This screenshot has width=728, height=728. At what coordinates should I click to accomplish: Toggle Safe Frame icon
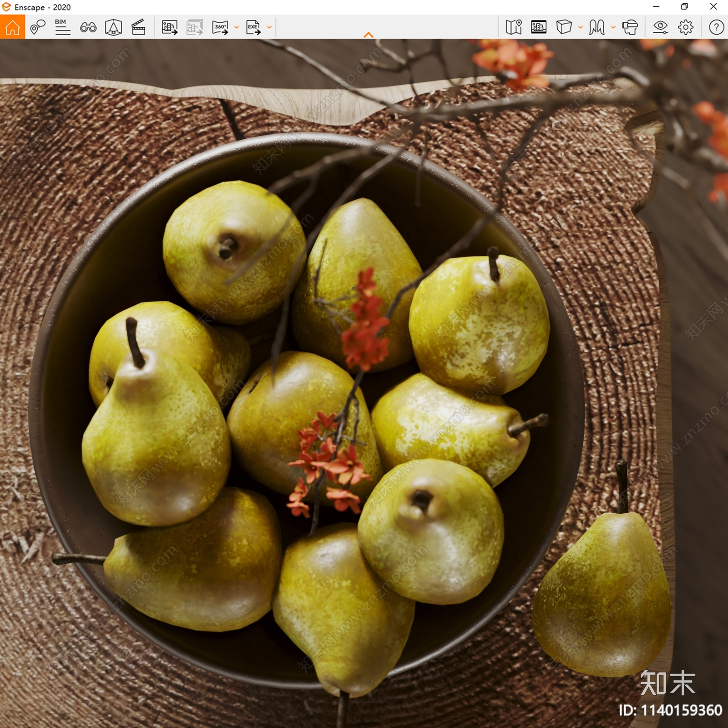tap(113, 27)
